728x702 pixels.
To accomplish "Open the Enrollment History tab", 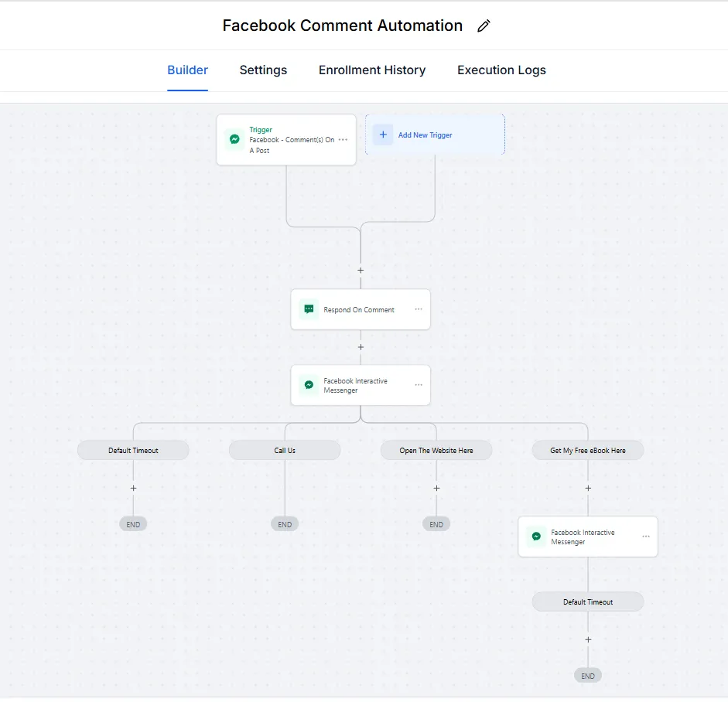I will (x=372, y=70).
